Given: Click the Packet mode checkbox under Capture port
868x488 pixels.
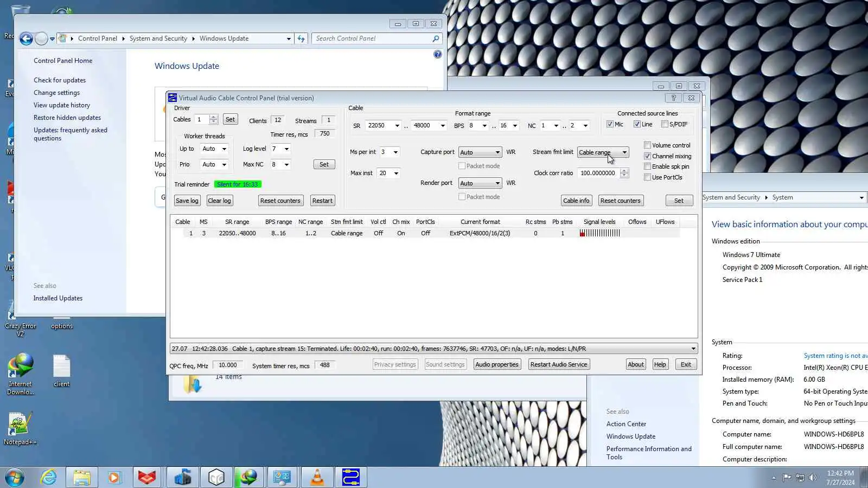Looking at the screenshot, I should pos(462,166).
